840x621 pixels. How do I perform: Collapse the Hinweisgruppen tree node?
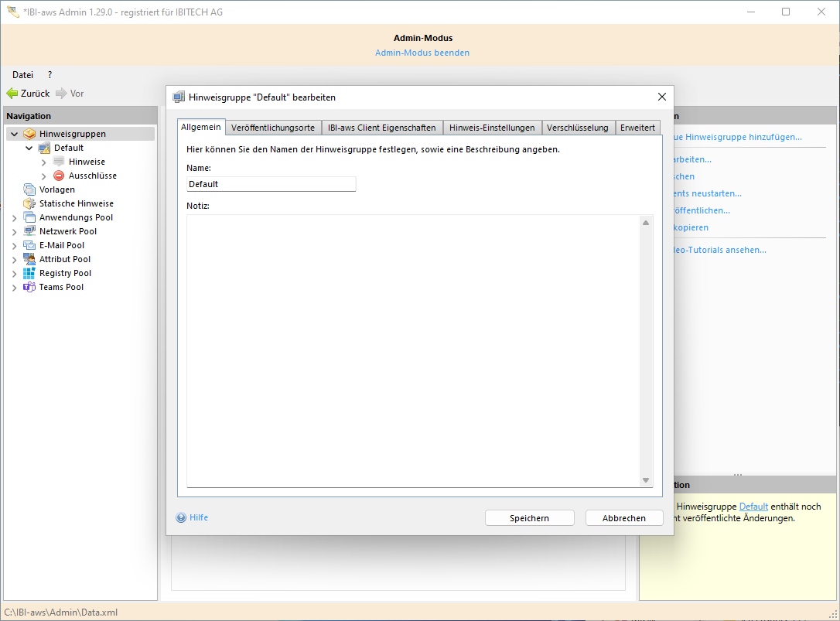pyautogui.click(x=14, y=134)
